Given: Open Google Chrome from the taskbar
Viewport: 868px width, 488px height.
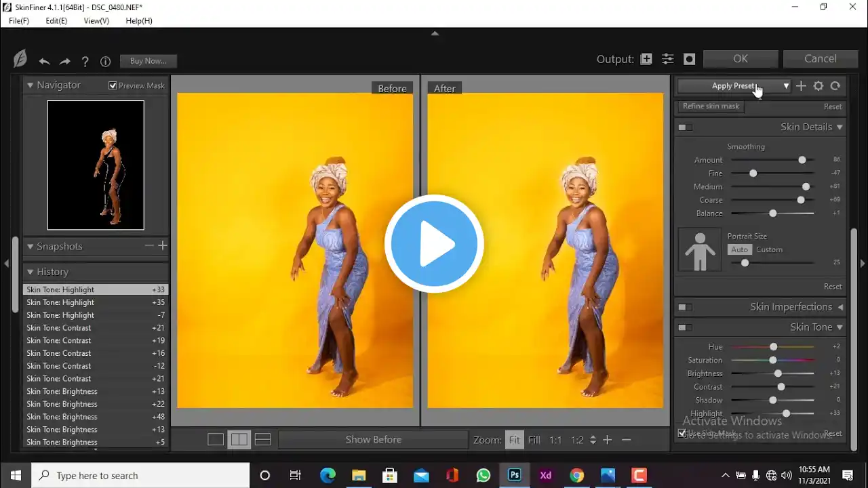Looking at the screenshot, I should point(577,475).
